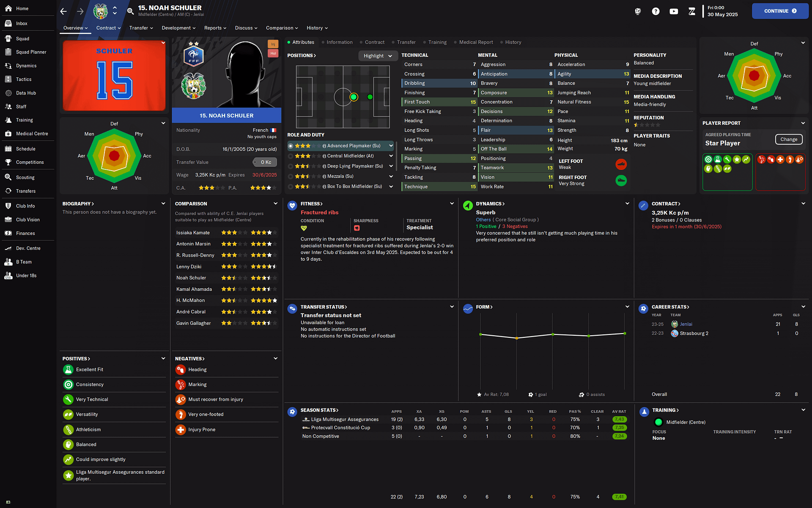
Task: Click the Change playing time button
Action: pos(788,139)
